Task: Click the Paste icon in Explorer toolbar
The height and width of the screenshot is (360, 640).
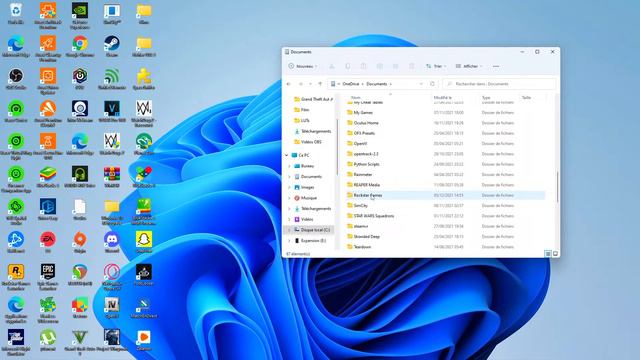Action: pos(364,66)
